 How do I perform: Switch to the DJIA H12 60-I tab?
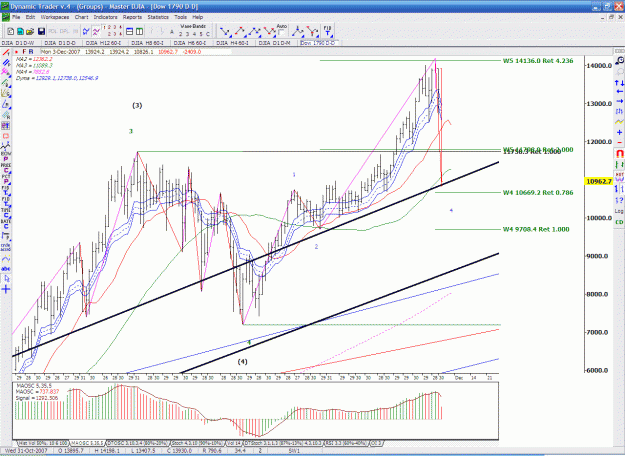point(102,43)
